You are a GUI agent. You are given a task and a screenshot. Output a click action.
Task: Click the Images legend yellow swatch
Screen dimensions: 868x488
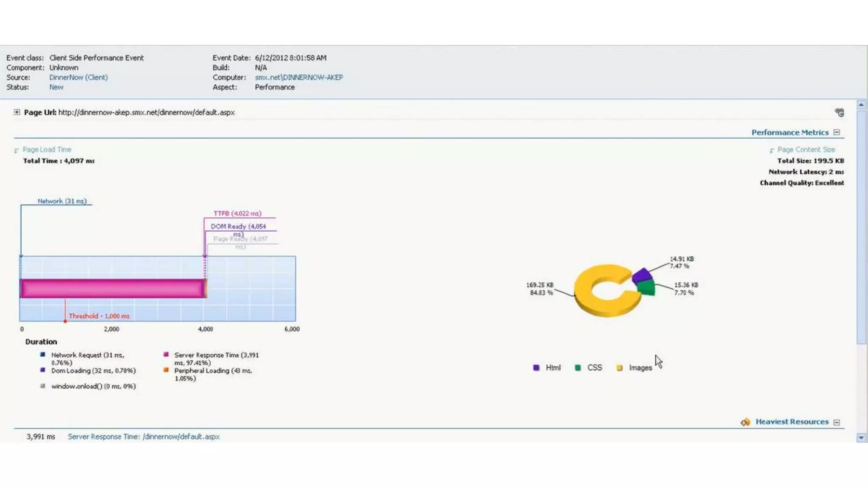click(619, 368)
